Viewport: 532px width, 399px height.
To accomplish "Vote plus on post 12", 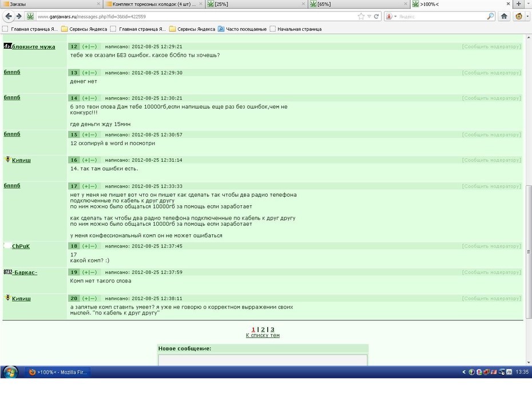I will pos(85,46).
